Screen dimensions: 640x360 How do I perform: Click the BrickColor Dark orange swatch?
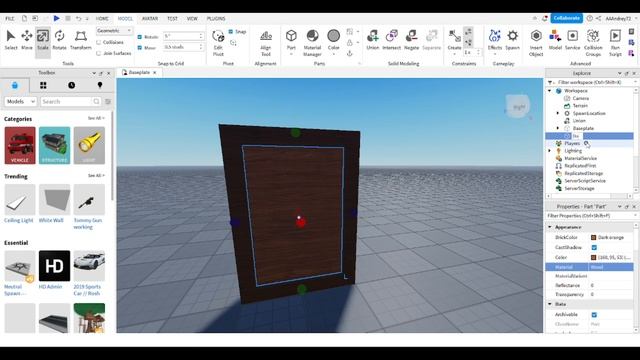click(593, 237)
